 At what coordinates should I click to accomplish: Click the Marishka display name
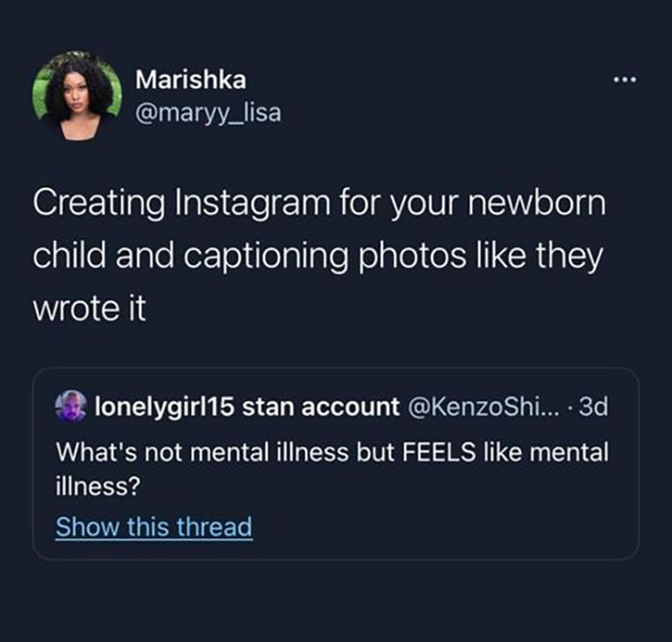point(191,80)
